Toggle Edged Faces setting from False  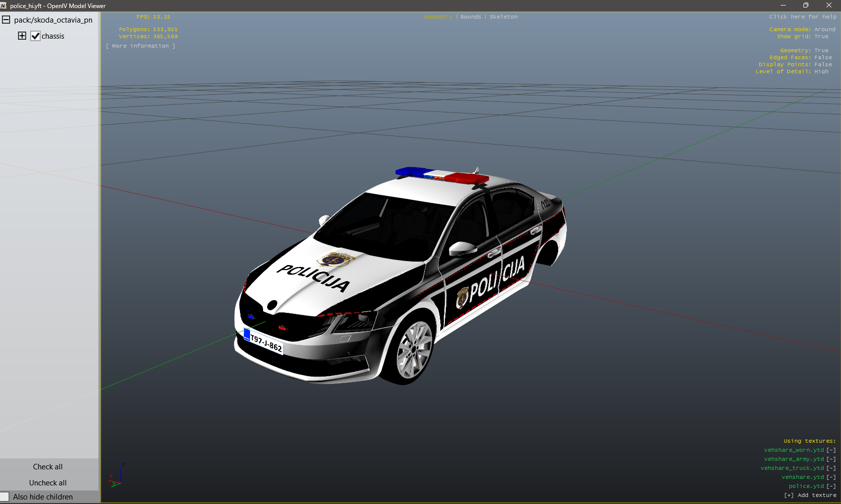(x=823, y=57)
